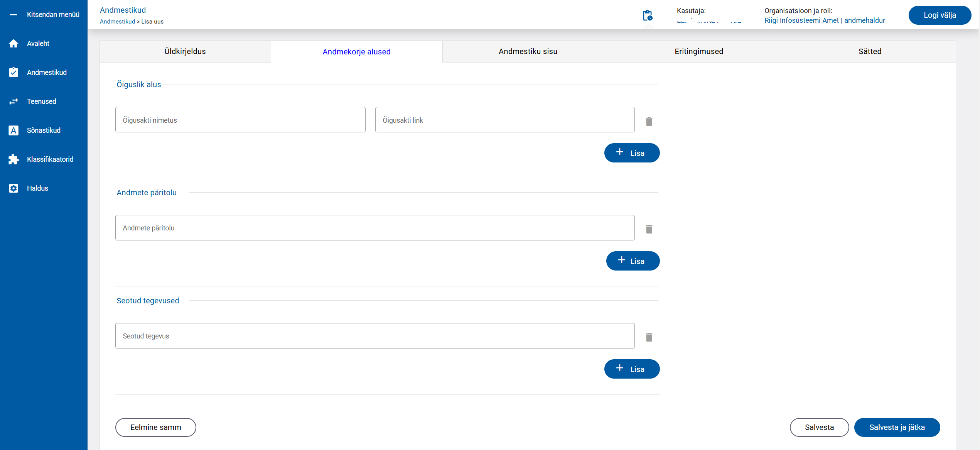Image resolution: width=980 pixels, height=450 pixels.
Task: Select the Sätted tab
Action: pyautogui.click(x=870, y=51)
